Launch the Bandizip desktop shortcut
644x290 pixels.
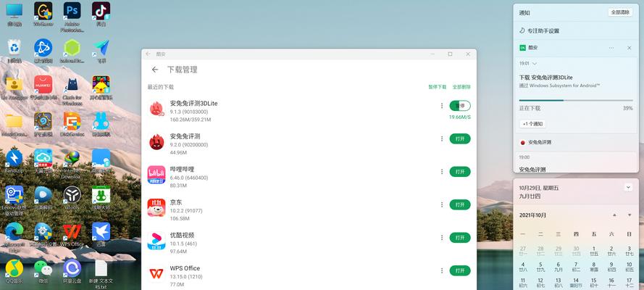click(14, 158)
